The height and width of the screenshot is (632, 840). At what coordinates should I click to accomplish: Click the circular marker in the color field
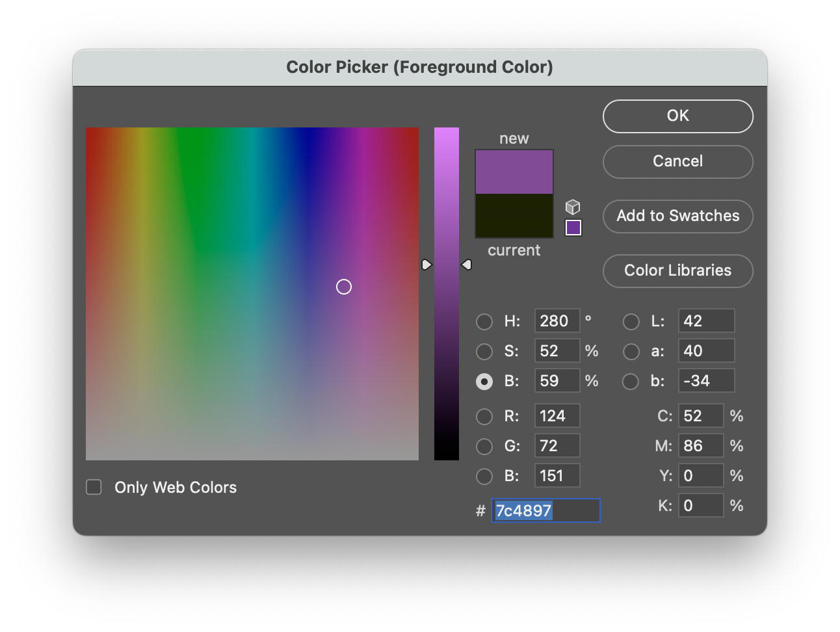[x=344, y=287]
